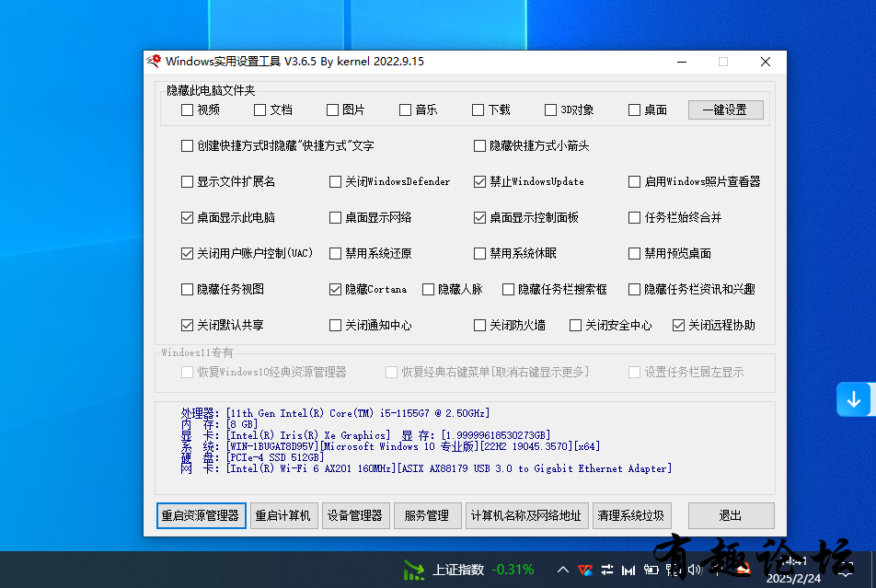Open the 上证指数 stock widget in taskbar
This screenshot has width=876, height=588.
468,570
